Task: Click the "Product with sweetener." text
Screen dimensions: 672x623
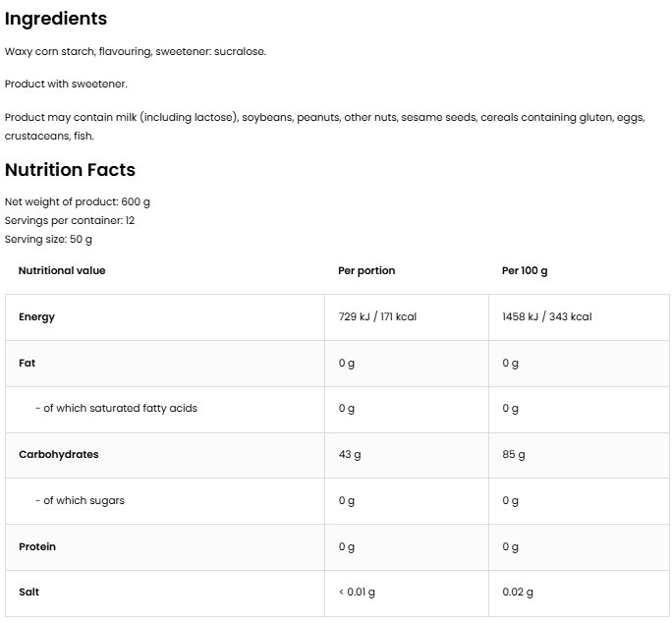Action: (66, 84)
